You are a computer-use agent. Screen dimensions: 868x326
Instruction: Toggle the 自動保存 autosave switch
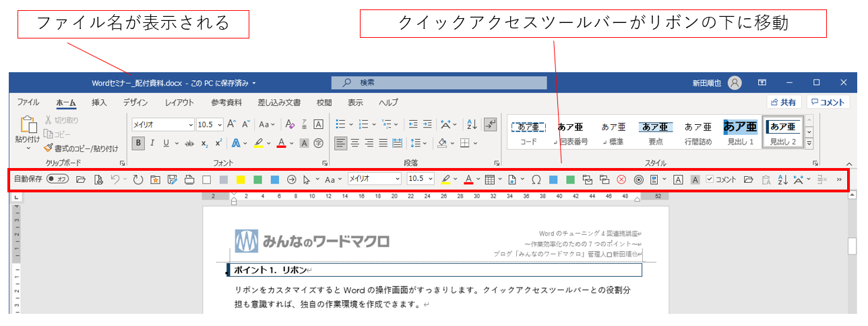pyautogui.click(x=57, y=180)
